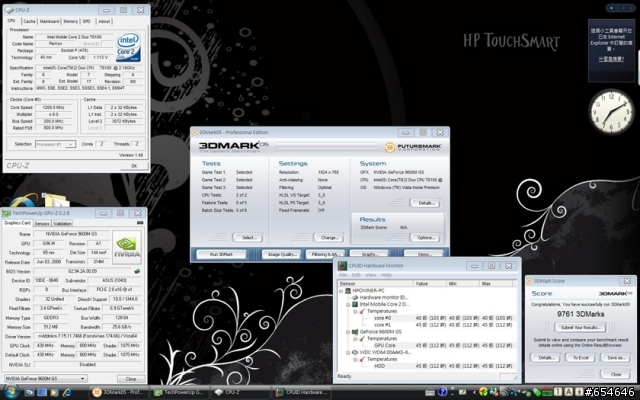Click the Windows Start orb
640x400 pixels.
point(11,392)
